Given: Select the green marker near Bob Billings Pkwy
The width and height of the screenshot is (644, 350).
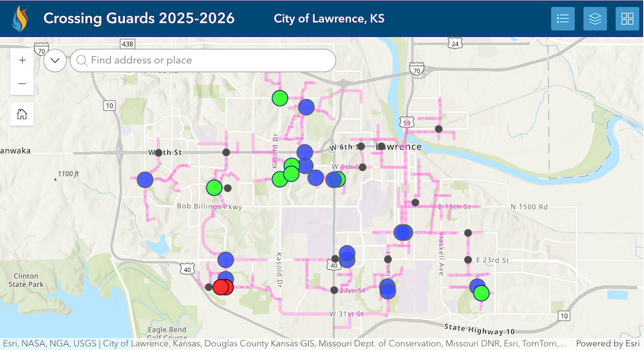Looking at the screenshot, I should (x=214, y=187).
